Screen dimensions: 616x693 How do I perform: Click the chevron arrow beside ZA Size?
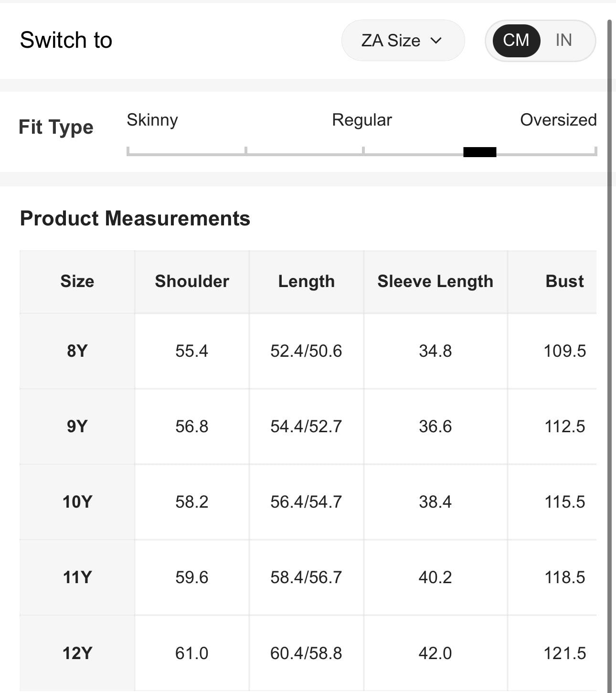coord(436,41)
